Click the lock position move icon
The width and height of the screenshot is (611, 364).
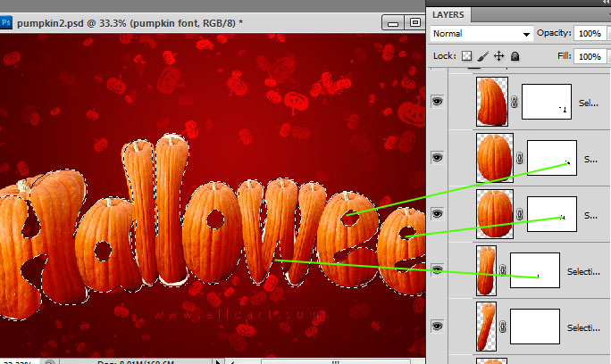(x=498, y=56)
